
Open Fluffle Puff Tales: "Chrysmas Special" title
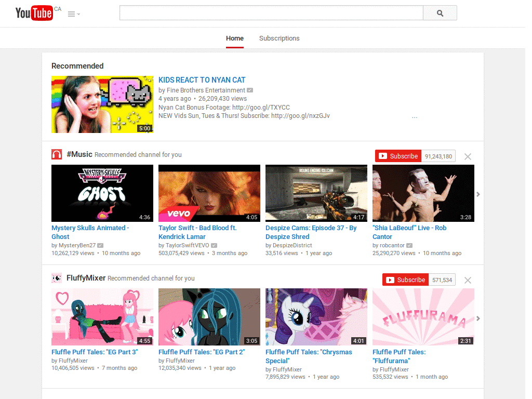tap(309, 356)
